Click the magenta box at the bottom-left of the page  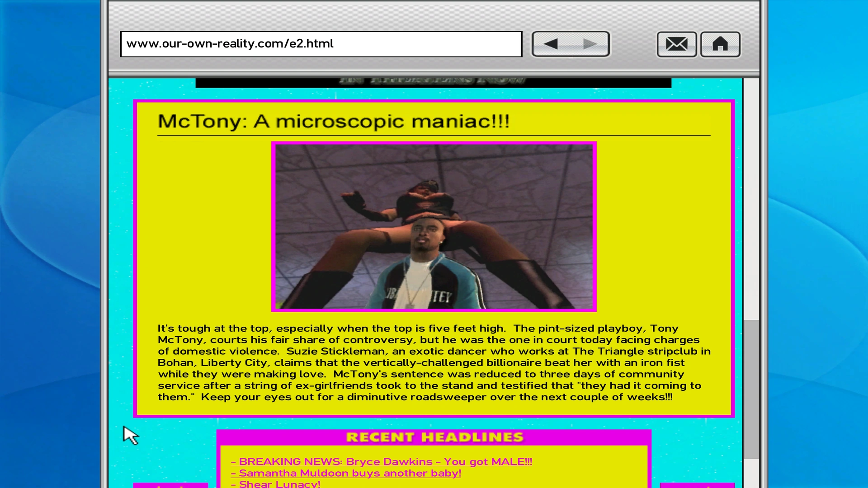170,485
